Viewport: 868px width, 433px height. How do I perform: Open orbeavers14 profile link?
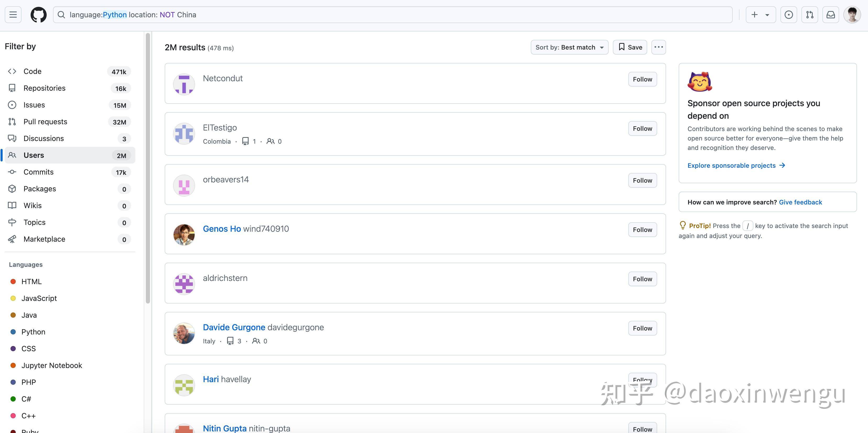pos(226,180)
